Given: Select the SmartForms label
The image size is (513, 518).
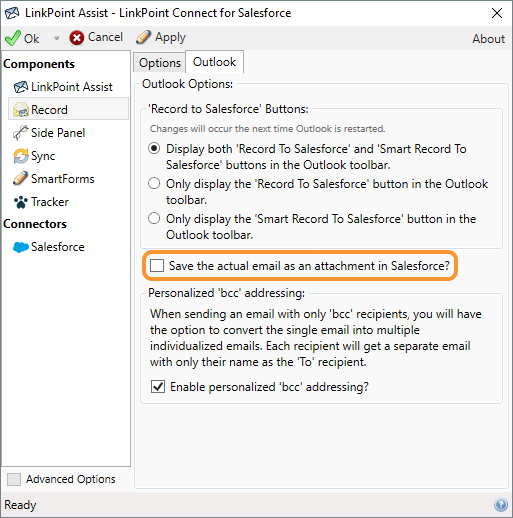Looking at the screenshot, I should coord(63,179).
